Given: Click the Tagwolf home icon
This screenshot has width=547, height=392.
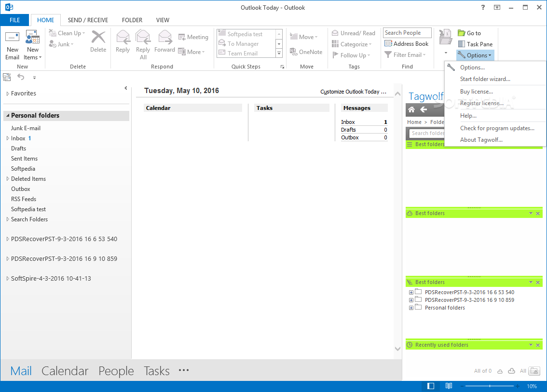Looking at the screenshot, I should [411, 109].
